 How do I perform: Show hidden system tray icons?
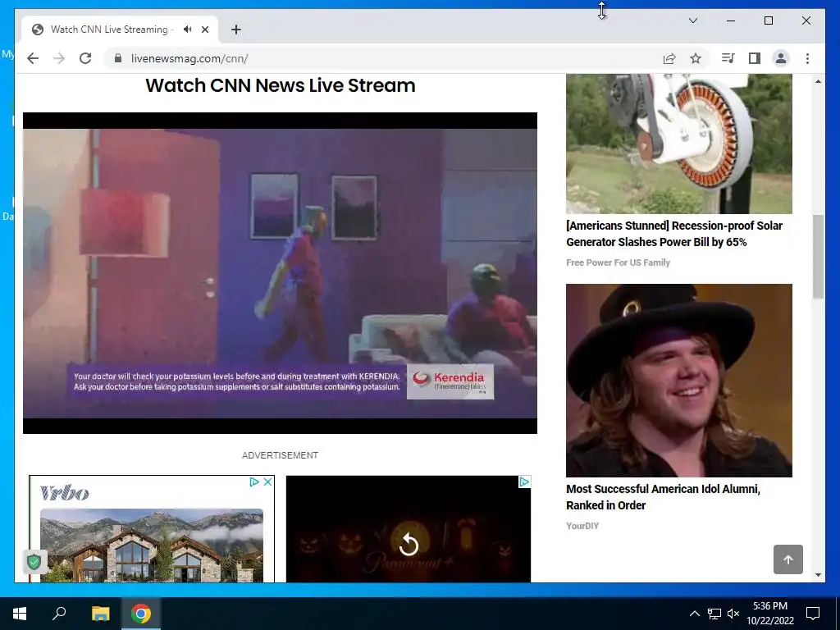(694, 614)
